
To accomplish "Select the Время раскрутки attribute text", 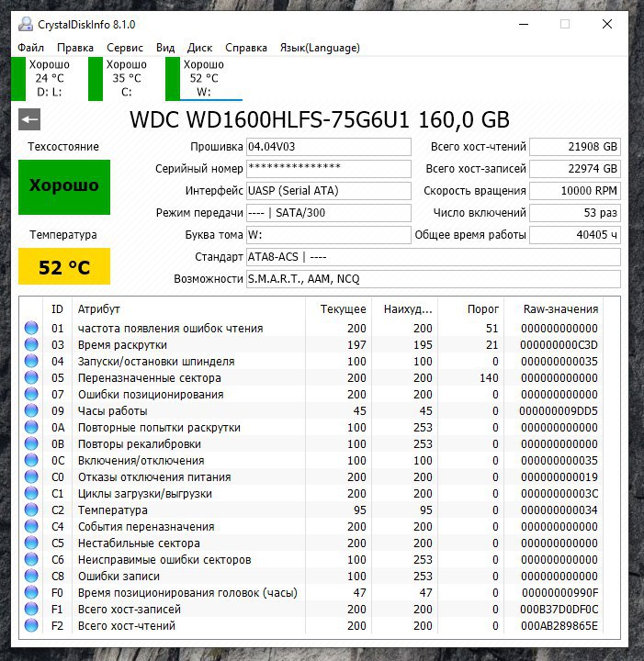I will click(122, 345).
